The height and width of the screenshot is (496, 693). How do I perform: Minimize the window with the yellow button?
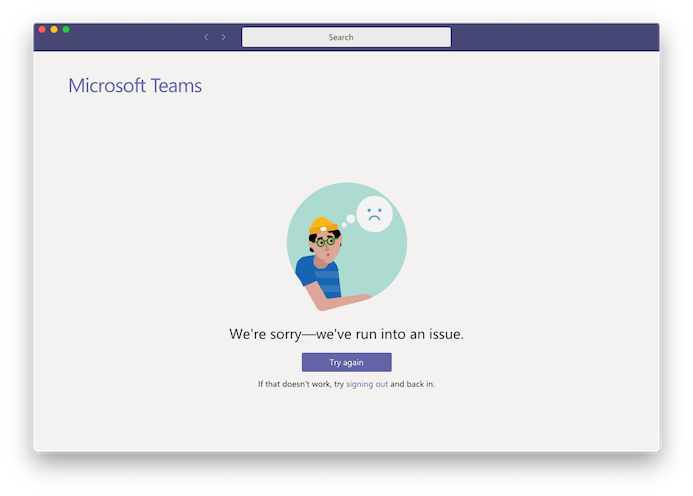pyautogui.click(x=54, y=30)
